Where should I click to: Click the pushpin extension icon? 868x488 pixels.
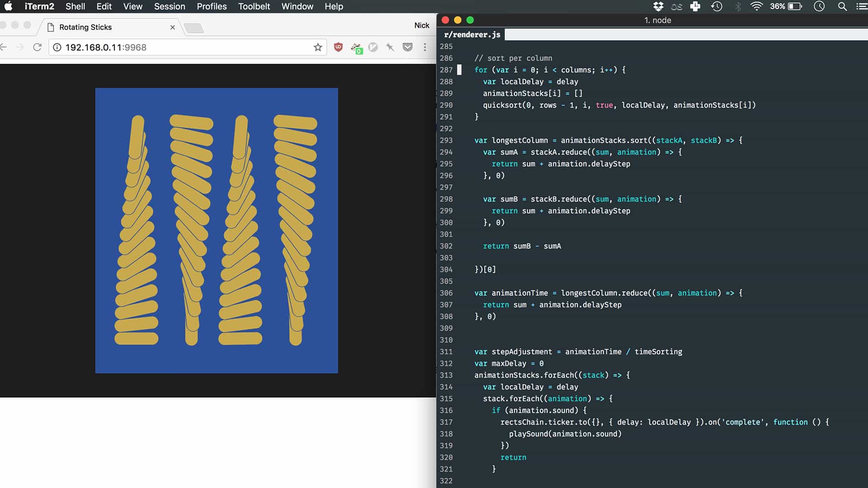pos(390,47)
